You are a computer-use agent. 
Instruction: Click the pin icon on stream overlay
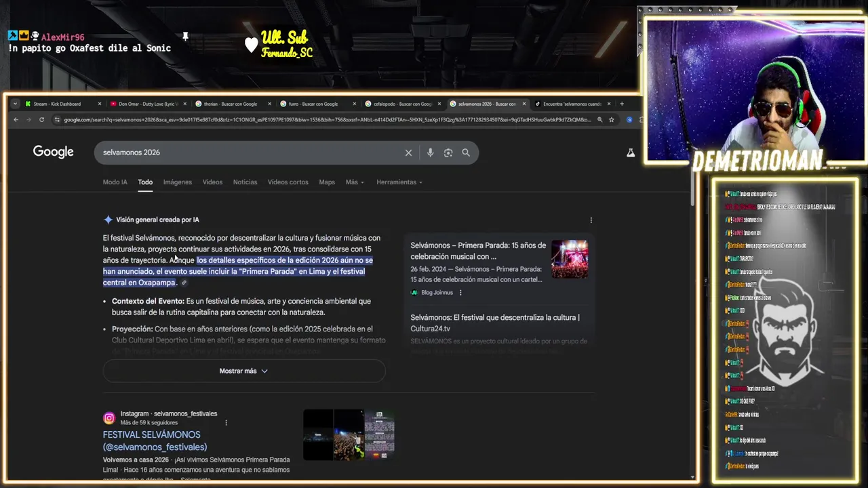click(185, 36)
